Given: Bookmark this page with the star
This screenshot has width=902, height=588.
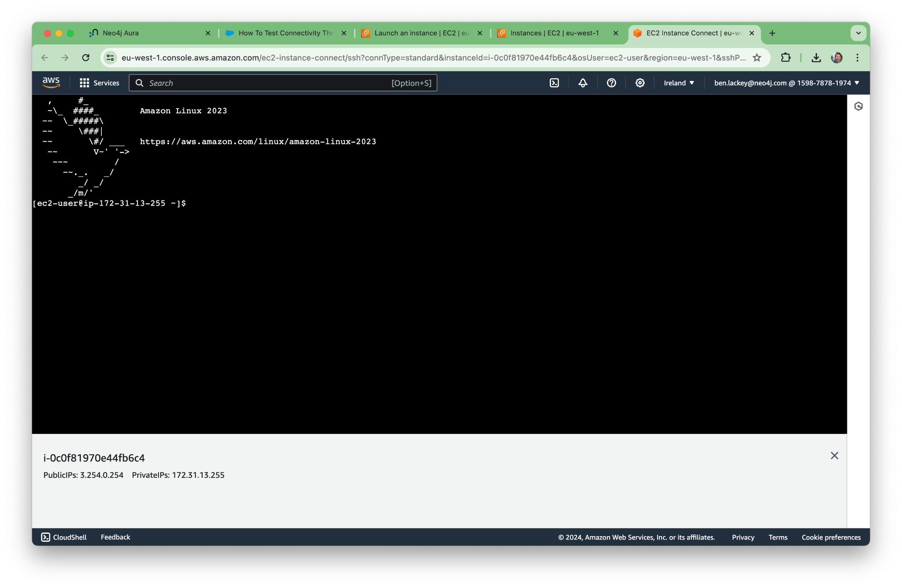Looking at the screenshot, I should click(757, 58).
